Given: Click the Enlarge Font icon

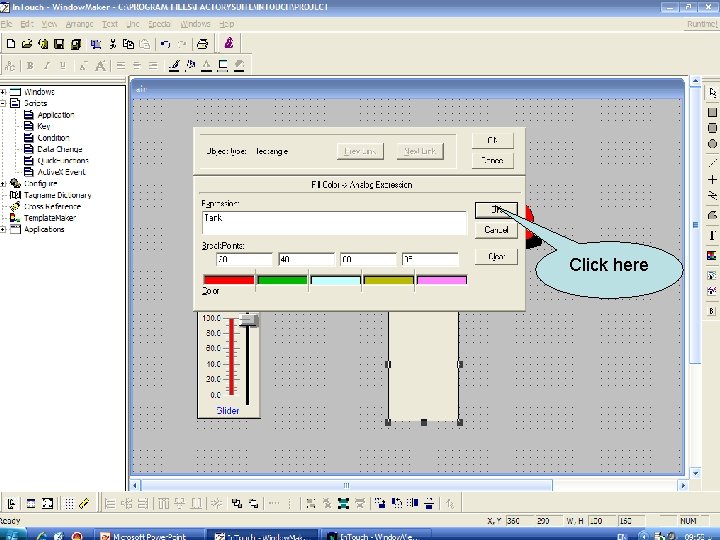Looking at the screenshot, I should pyautogui.click(x=100, y=66).
